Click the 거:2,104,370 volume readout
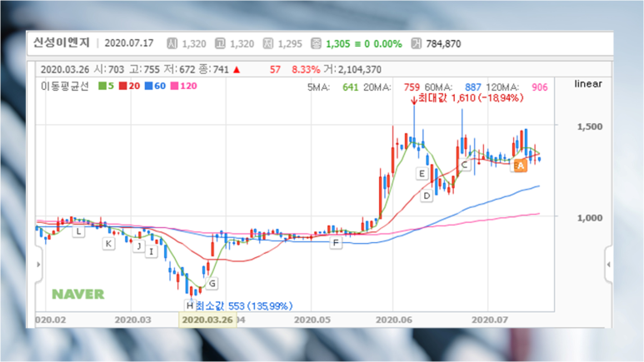 (x=352, y=69)
